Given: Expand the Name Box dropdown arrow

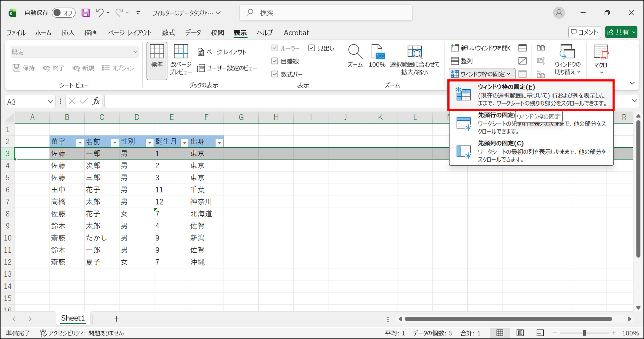Looking at the screenshot, I should pyautogui.click(x=50, y=102).
